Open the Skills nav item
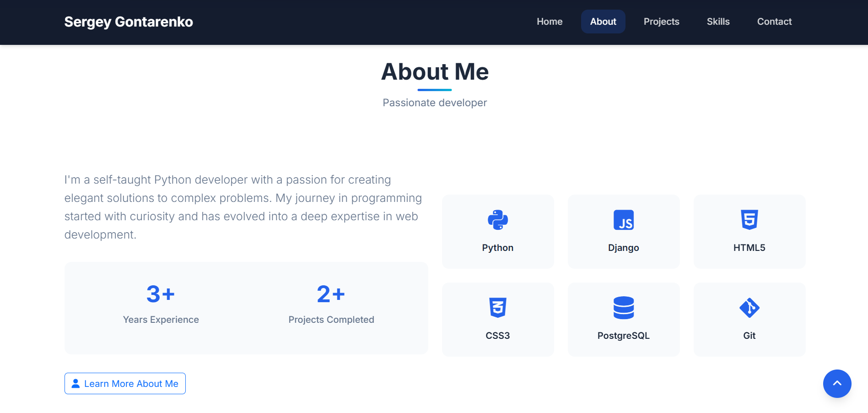 [718, 22]
